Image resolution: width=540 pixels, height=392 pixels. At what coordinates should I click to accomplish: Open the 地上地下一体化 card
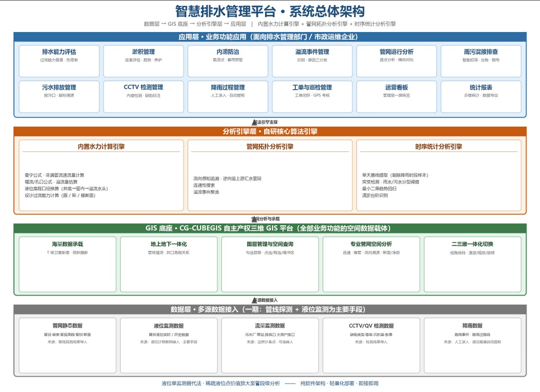169,264
